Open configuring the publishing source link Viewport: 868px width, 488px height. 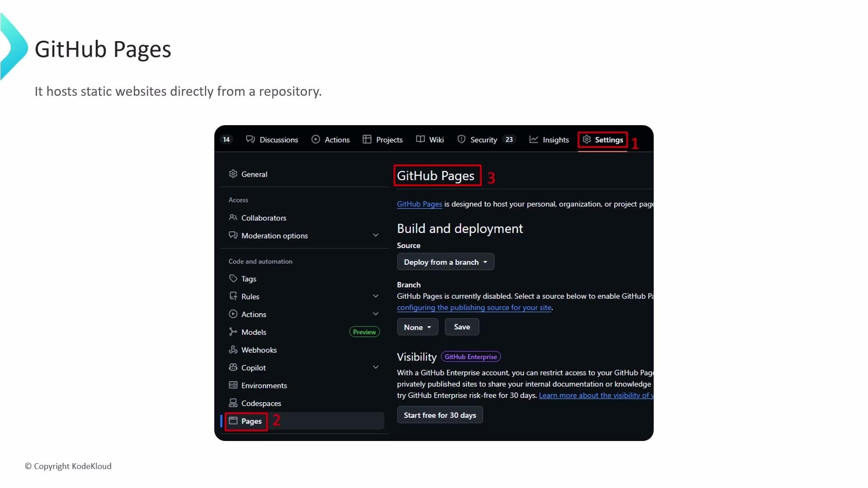click(x=474, y=308)
